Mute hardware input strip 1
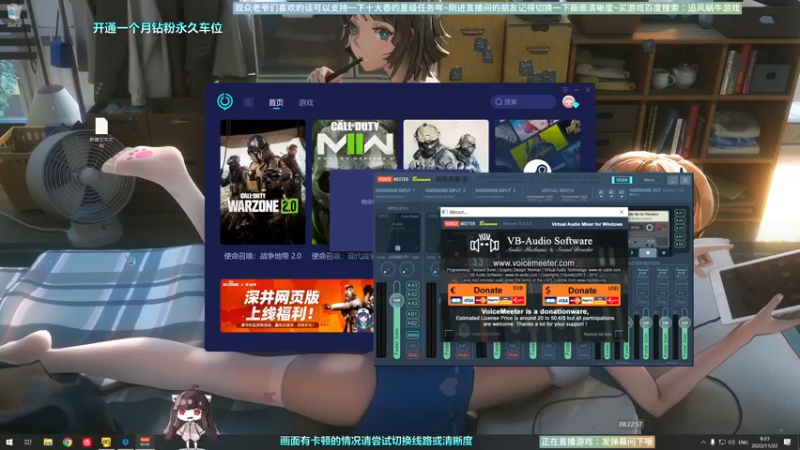The height and width of the screenshot is (450, 800). 412,355
